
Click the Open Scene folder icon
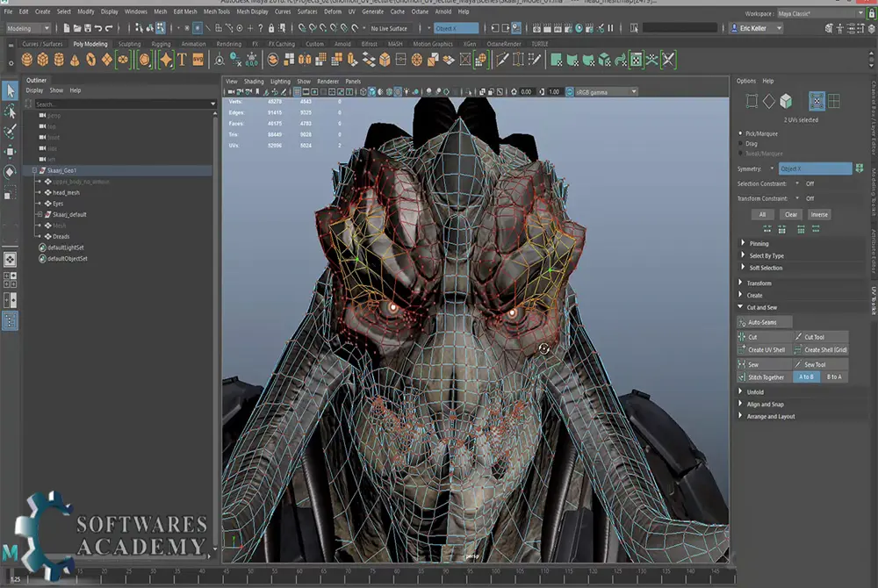[77, 28]
